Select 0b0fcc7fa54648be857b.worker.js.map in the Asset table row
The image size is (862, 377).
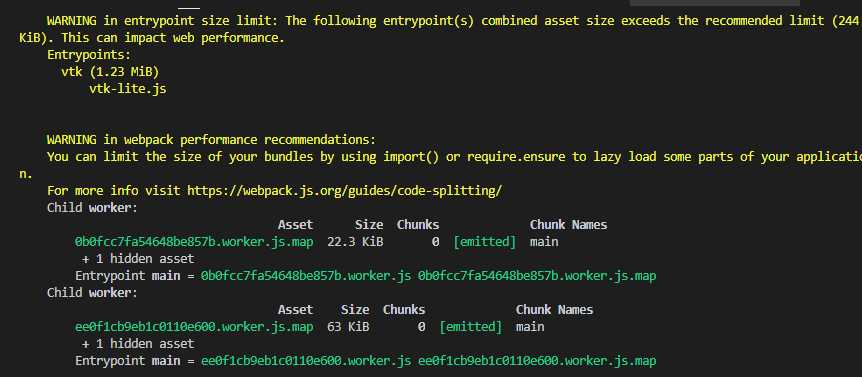click(194, 242)
